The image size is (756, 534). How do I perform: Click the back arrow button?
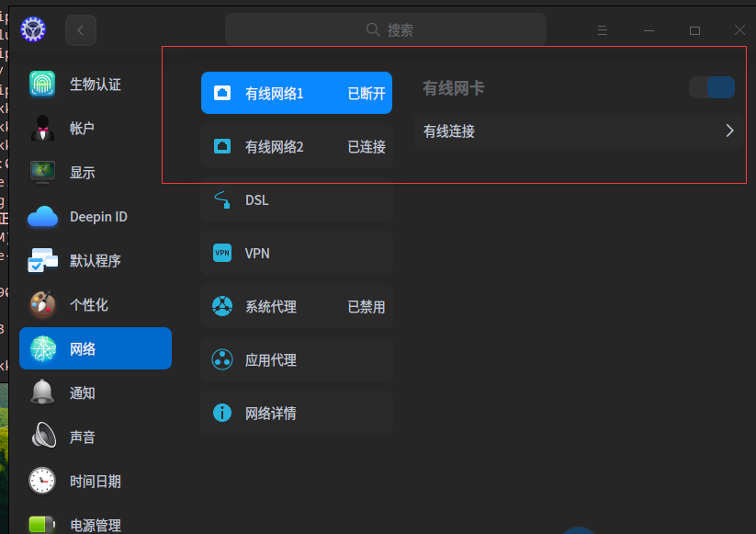click(x=80, y=29)
